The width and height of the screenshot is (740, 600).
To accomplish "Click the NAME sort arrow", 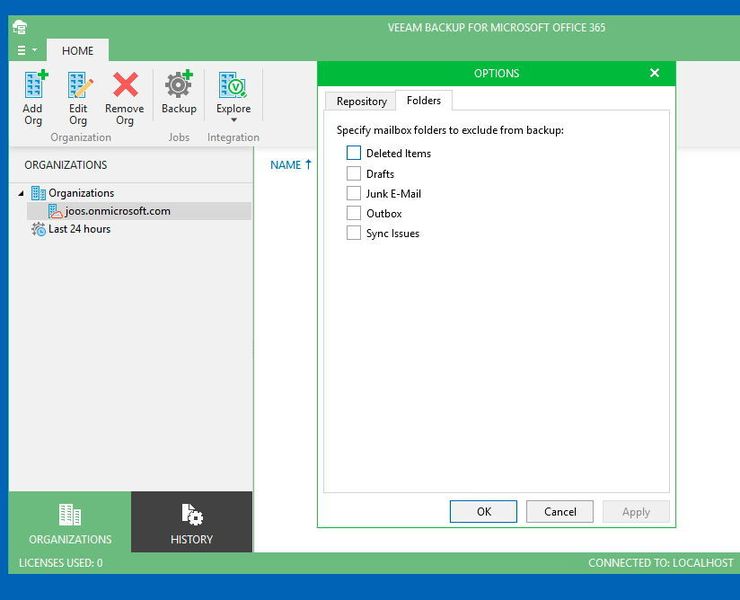I will (308, 164).
